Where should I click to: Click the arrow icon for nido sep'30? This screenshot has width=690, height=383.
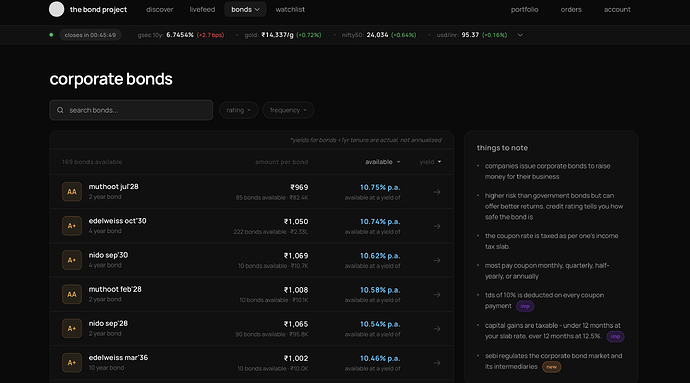point(437,261)
